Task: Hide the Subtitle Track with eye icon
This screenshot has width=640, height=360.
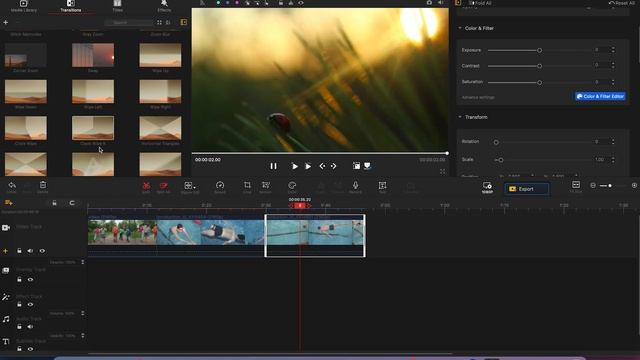Action: pyautogui.click(x=30, y=349)
